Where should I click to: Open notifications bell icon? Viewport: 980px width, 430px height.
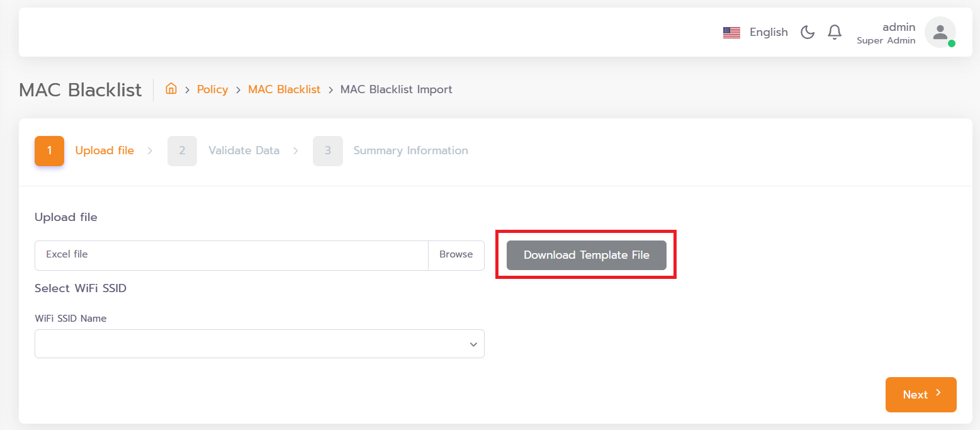pyautogui.click(x=835, y=32)
